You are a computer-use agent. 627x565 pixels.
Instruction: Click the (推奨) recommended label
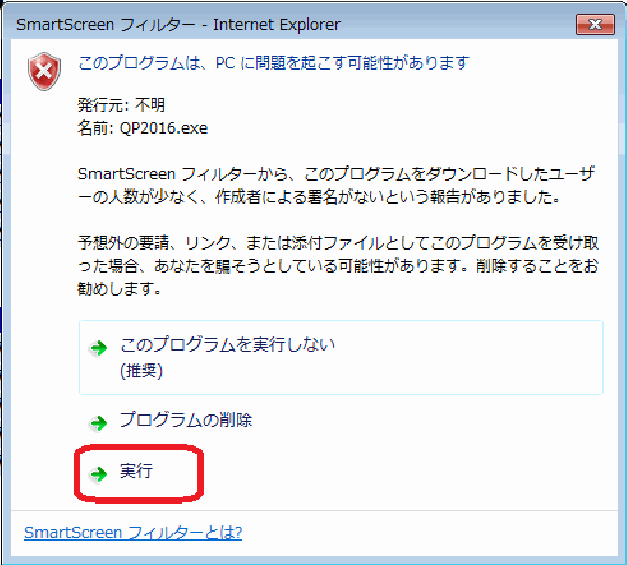point(141,370)
